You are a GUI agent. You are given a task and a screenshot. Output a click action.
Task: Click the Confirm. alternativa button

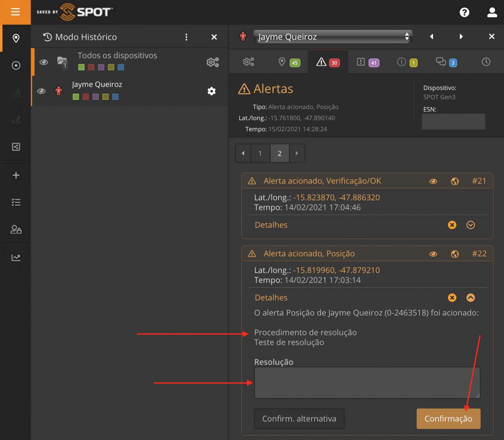(x=299, y=419)
